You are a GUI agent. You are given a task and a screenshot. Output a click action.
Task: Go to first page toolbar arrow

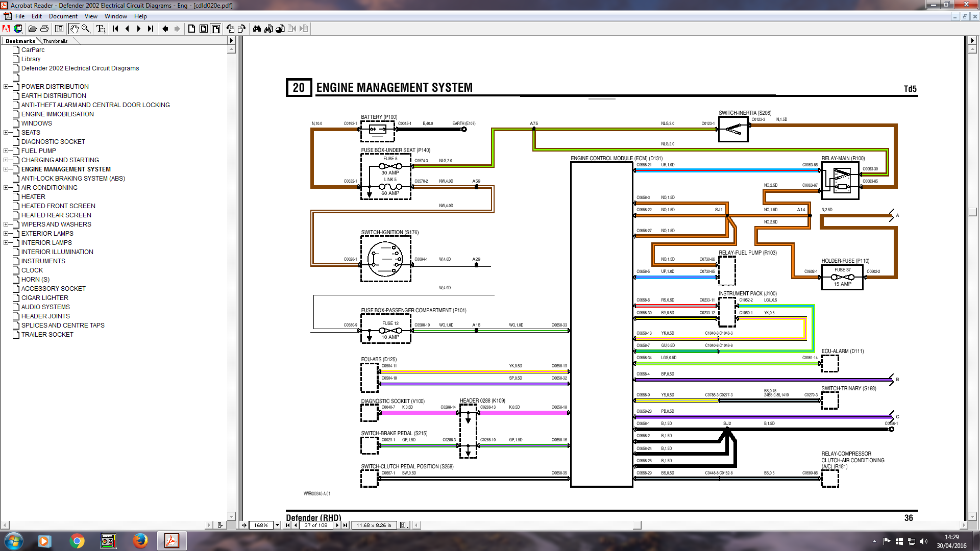point(115,29)
